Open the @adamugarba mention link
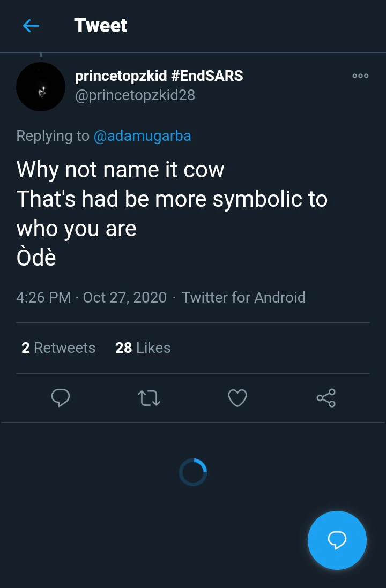Viewport: 386px width, 588px height. coord(142,136)
